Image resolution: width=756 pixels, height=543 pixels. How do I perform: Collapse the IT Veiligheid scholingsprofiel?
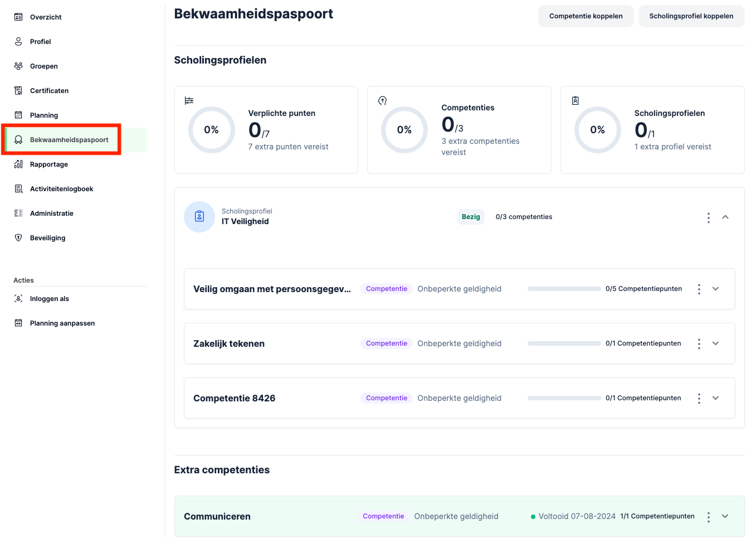click(x=725, y=217)
